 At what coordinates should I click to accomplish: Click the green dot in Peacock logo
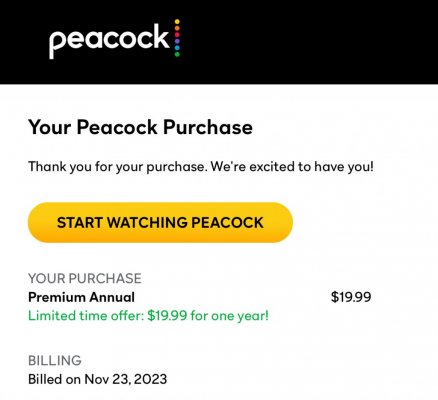click(x=177, y=54)
